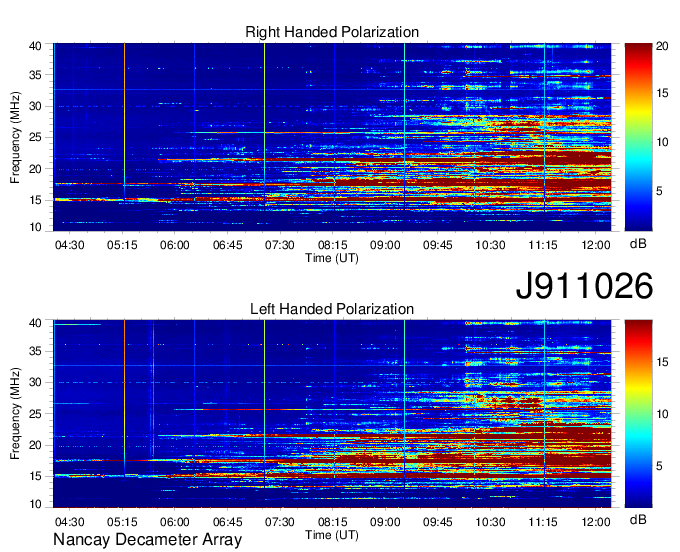Click the "10:30" time tick of Right Handed plot
Image resolution: width=680 pixels, height=552 pixels.
tap(490, 245)
